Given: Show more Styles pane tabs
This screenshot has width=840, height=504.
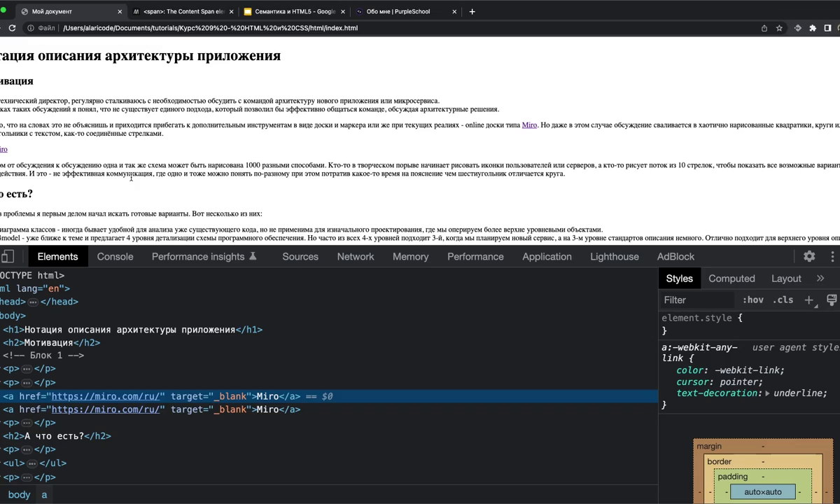Looking at the screenshot, I should point(820,278).
